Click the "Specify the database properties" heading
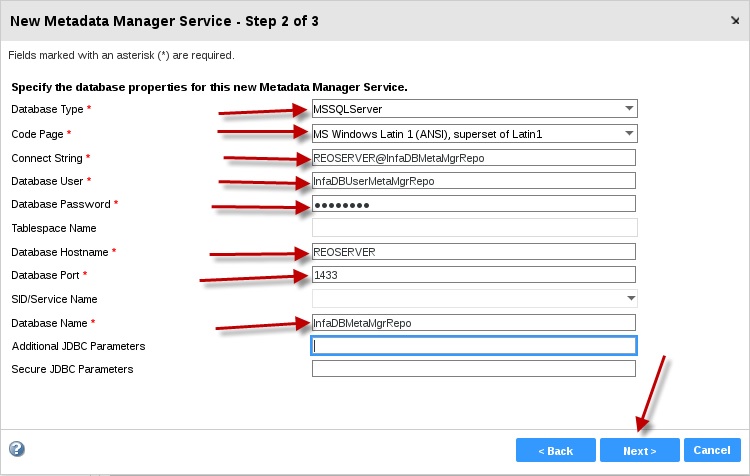Screen dimensions: 750x476 210,87
